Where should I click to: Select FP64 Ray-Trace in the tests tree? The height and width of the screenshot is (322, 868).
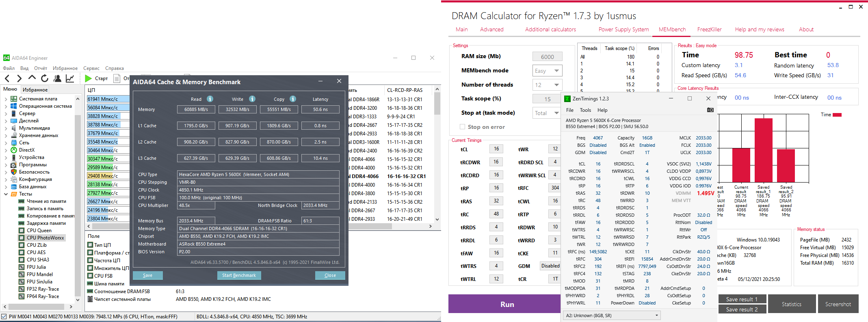click(43, 296)
